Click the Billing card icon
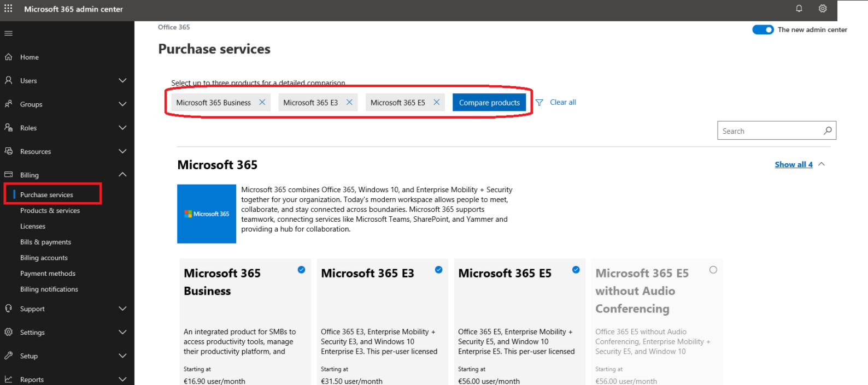Viewport: 868px width, 385px height. [8, 175]
